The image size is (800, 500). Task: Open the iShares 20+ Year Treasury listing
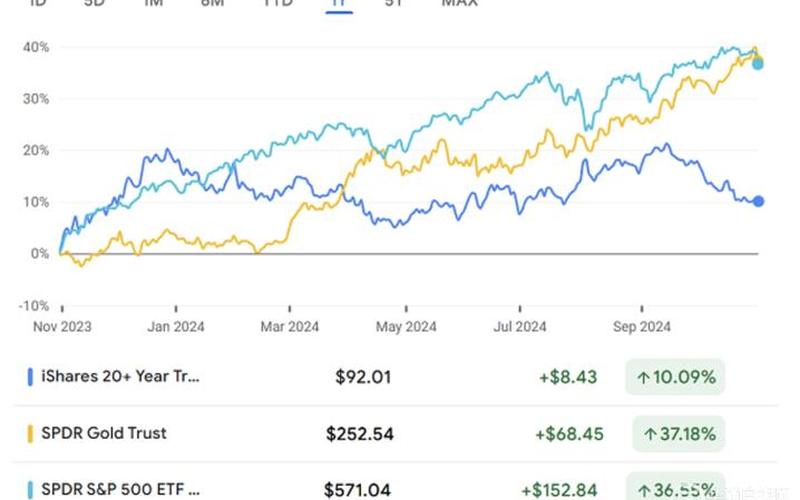(x=120, y=377)
